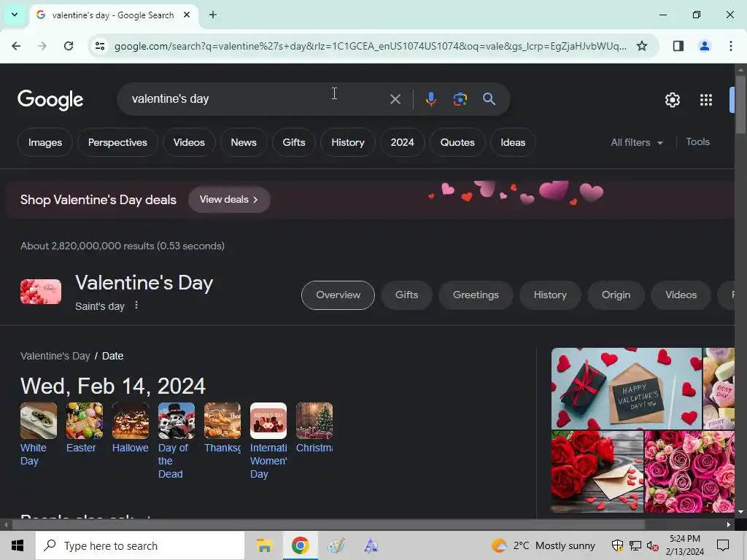Screen dimensions: 747x560
Task: Select the Images filter chip
Action: (45, 142)
